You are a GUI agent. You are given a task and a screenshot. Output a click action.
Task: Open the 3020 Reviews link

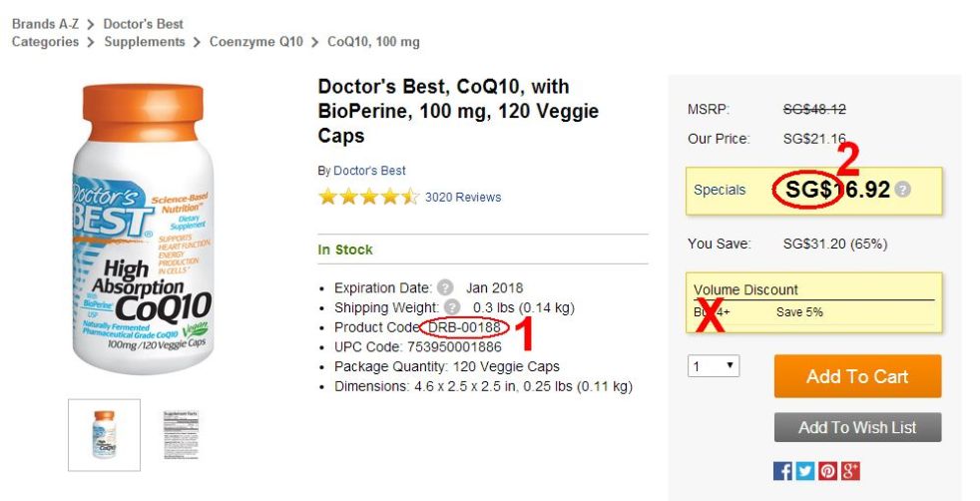click(x=463, y=197)
